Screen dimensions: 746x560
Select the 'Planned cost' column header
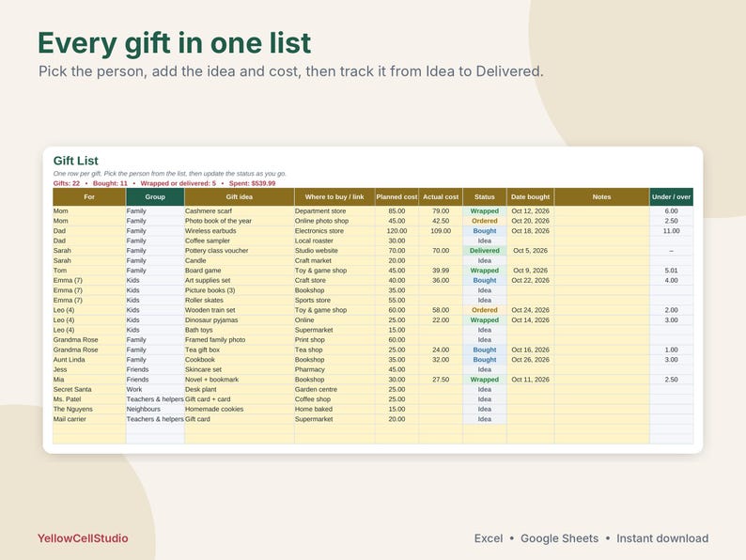click(396, 197)
